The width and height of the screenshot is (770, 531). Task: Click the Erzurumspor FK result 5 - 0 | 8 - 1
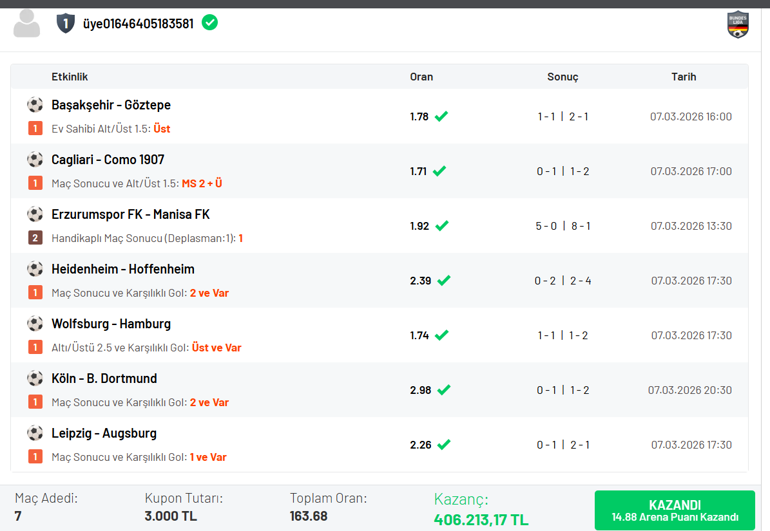pos(562,226)
